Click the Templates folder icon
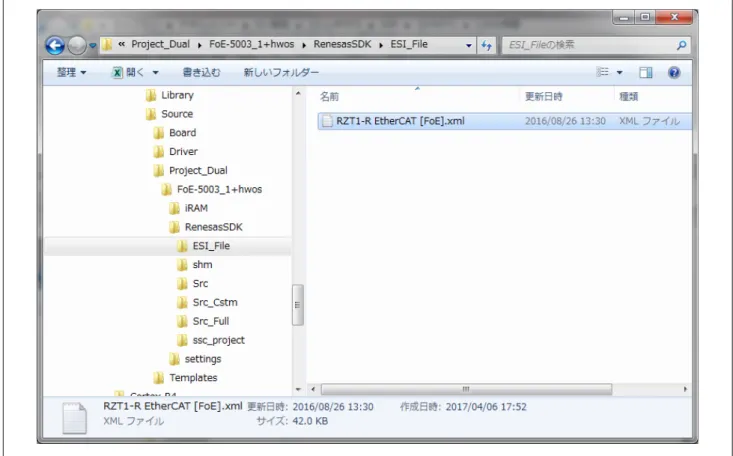 coord(158,378)
